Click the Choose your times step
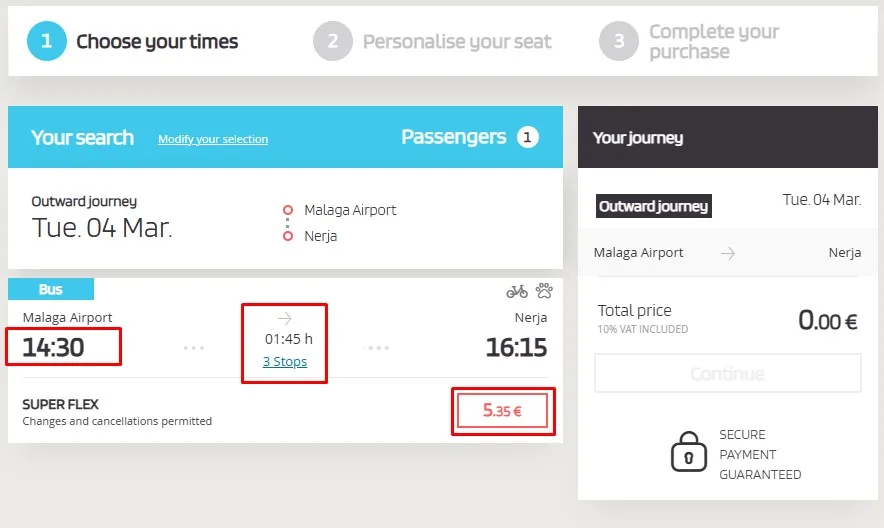This screenshot has height=528, width=884. click(x=157, y=41)
